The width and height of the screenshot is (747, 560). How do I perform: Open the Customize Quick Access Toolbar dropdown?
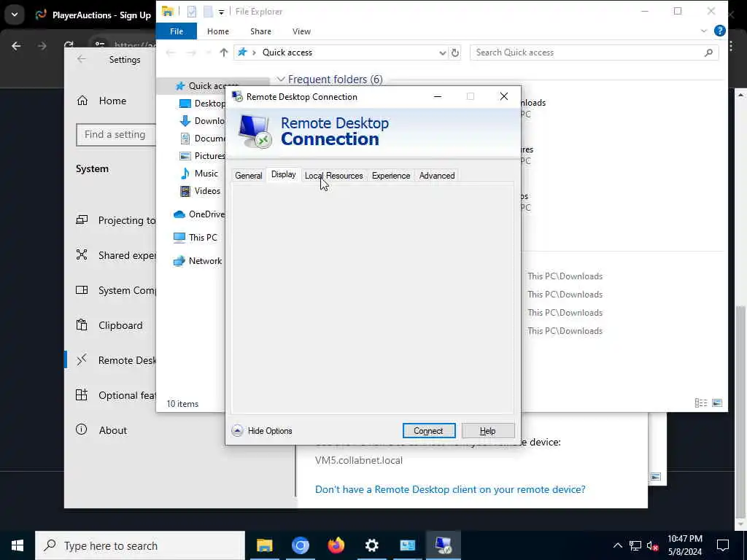(x=222, y=12)
